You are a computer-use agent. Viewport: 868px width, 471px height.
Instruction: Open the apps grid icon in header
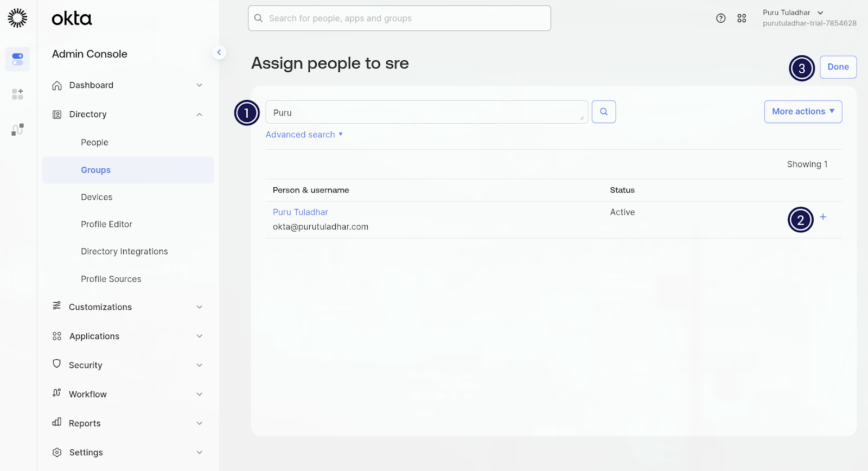[x=742, y=18]
